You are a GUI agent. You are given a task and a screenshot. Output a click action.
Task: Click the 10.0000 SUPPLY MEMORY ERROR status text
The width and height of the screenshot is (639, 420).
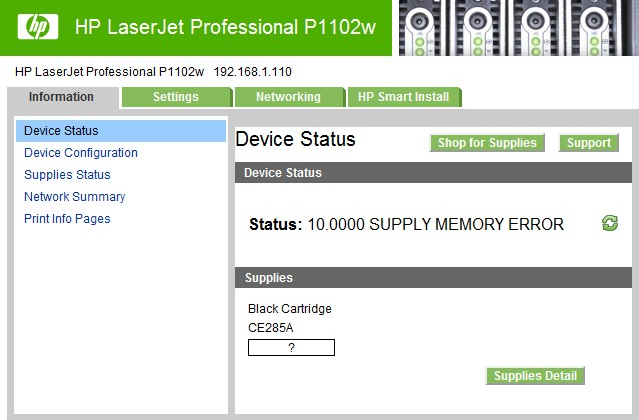click(436, 224)
